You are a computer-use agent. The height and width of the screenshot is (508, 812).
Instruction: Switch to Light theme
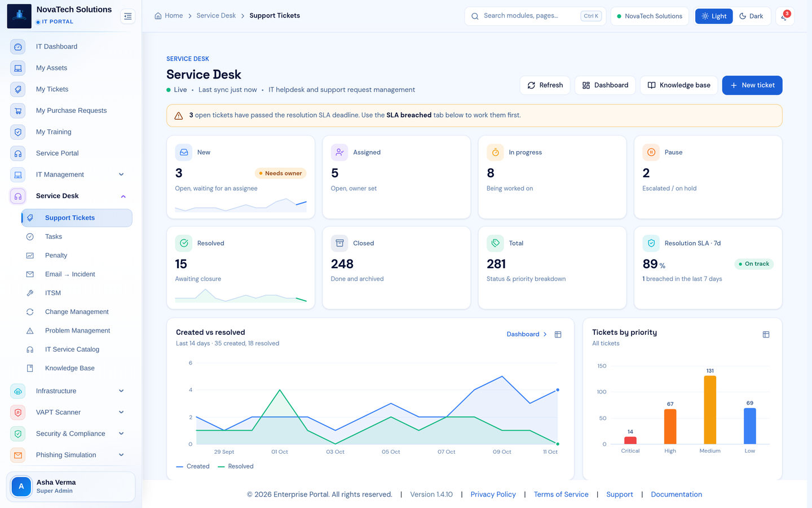coord(714,16)
